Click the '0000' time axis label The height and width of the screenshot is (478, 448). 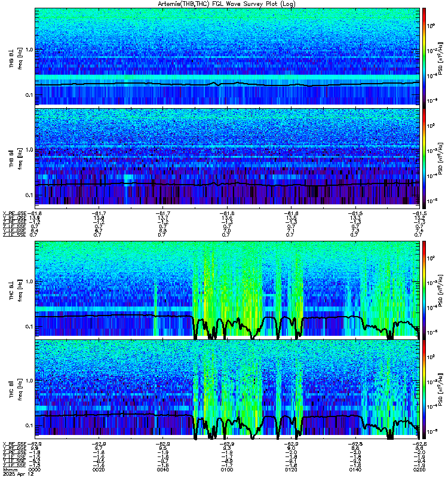[35, 470]
